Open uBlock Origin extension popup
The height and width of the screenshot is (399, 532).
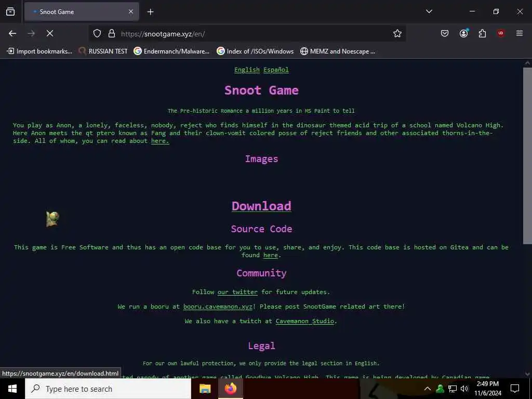pyautogui.click(x=501, y=33)
